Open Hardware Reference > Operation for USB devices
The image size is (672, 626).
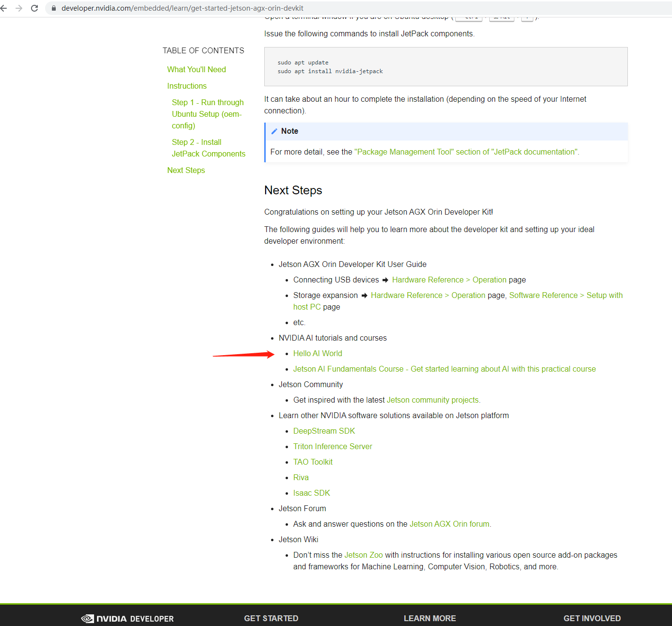tap(449, 280)
